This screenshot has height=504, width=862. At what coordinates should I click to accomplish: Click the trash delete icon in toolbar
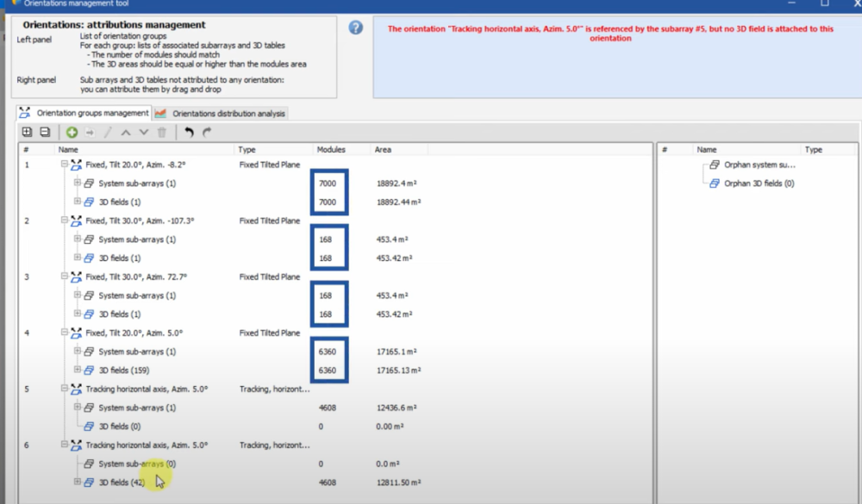[161, 132]
